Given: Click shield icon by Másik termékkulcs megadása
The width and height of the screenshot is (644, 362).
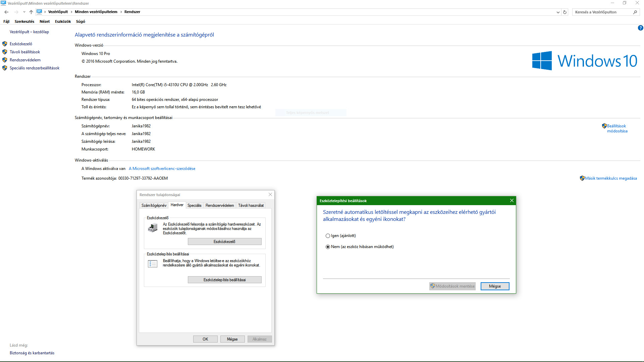Looking at the screenshot, I should tap(582, 178).
